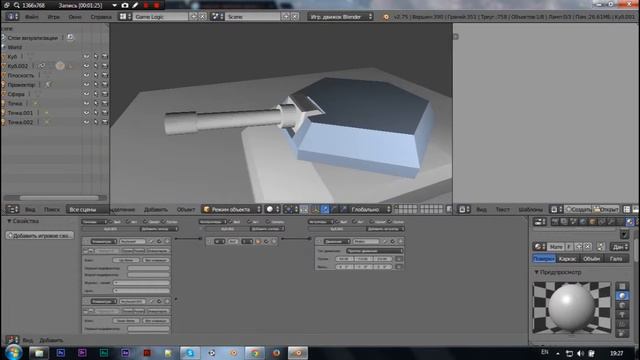Click the manipulator toggle icon in header
The image size is (640, 360).
click(315, 209)
